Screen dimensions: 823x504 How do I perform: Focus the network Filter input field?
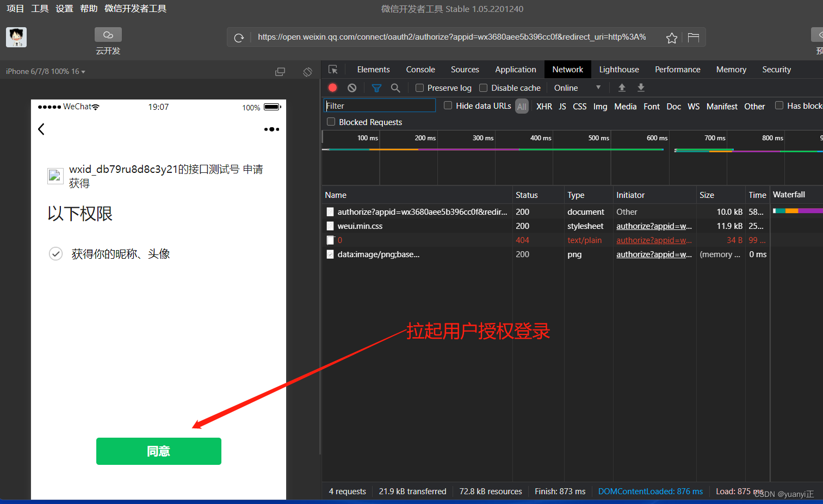point(380,105)
